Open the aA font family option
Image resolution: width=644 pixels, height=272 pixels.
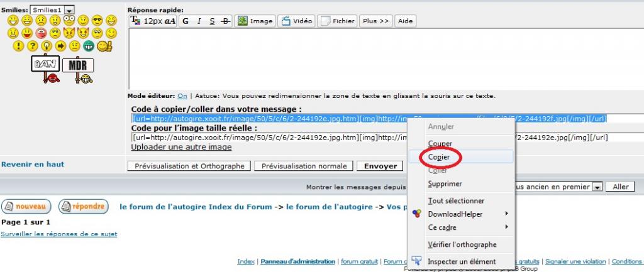click(170, 21)
